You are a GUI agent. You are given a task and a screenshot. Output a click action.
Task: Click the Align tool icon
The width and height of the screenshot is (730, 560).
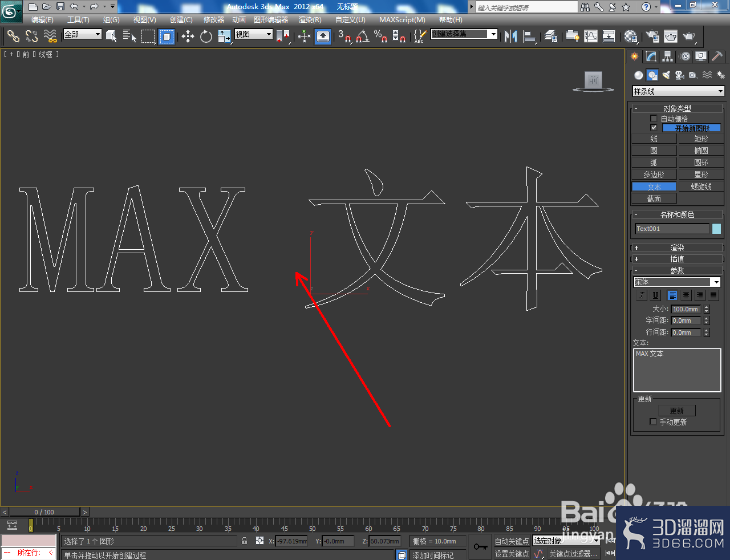pos(530,36)
